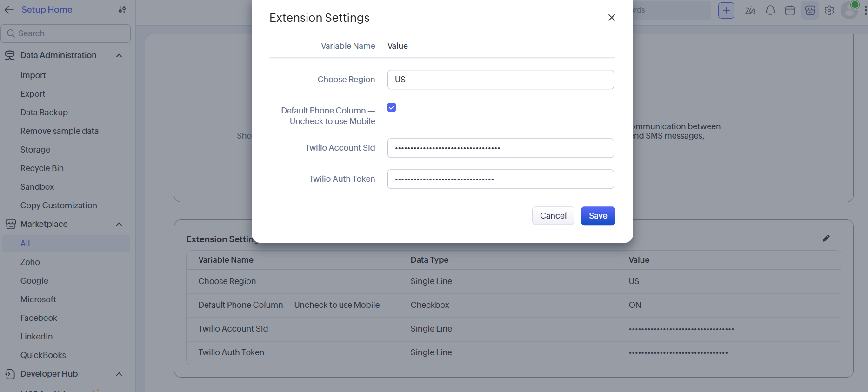Click the Cancel button
Viewport: 868px width, 392px height.
553,216
